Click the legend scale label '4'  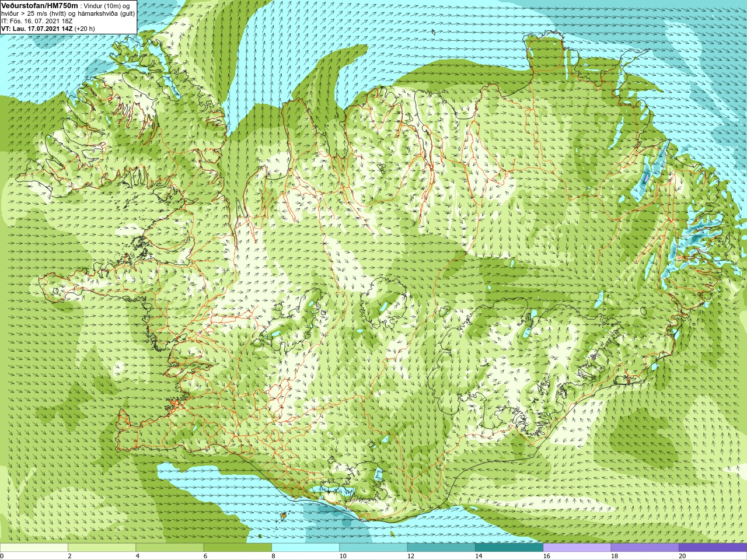(137, 556)
